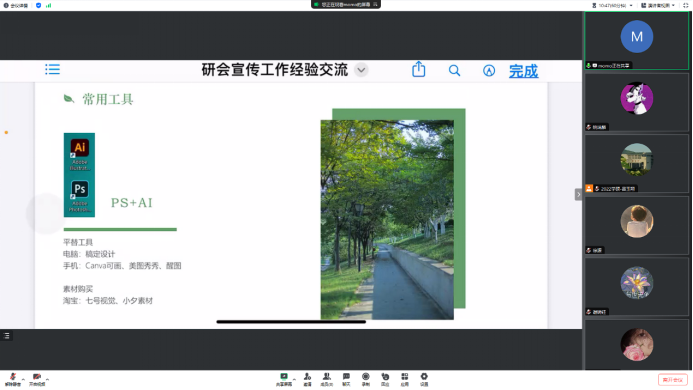Unmute the microphone in the toolbar
The image size is (693, 390).
(13, 379)
